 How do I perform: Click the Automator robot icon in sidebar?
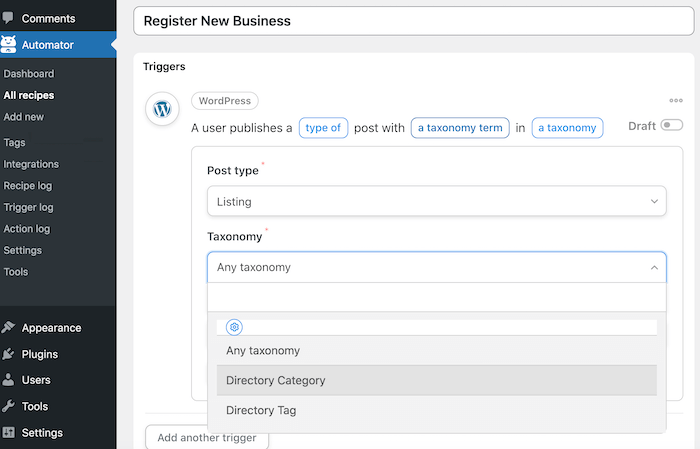[x=8, y=45]
